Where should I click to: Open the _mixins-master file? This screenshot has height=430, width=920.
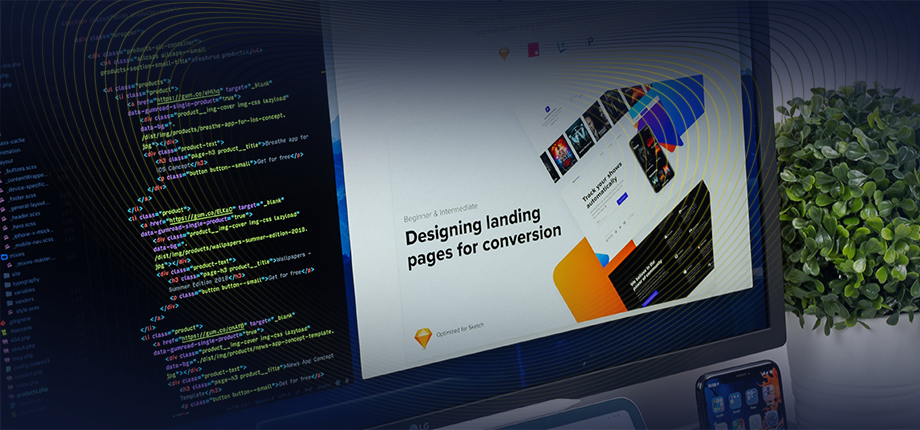click(x=35, y=263)
